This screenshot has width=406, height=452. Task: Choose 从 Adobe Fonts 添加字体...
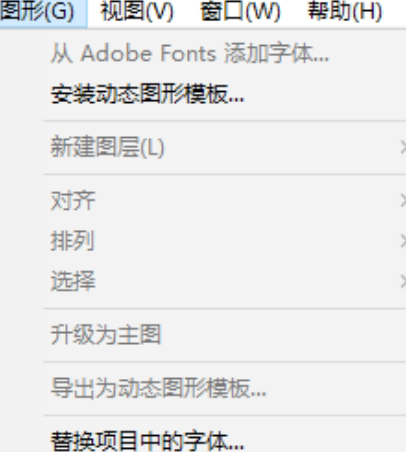coord(225,53)
